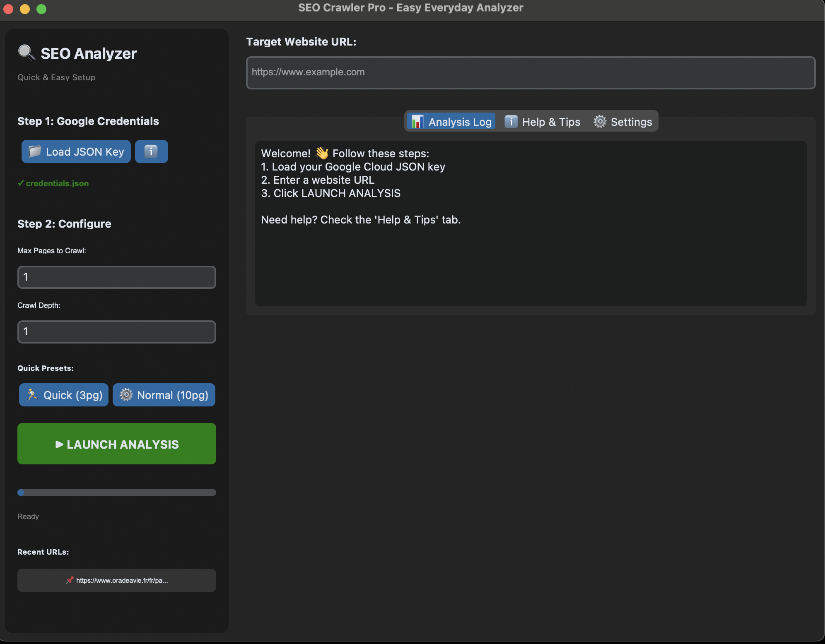The width and height of the screenshot is (825, 644).
Task: Focus the Crawl Depth input box
Action: point(116,332)
